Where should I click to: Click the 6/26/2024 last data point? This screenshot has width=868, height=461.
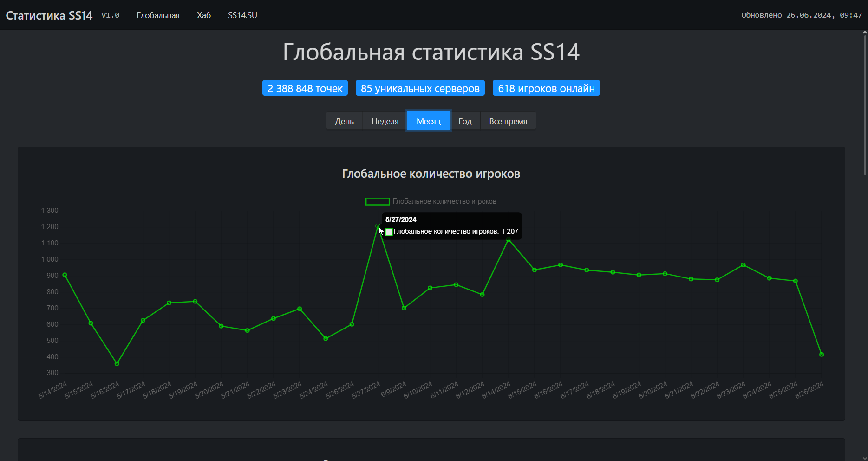822,355
